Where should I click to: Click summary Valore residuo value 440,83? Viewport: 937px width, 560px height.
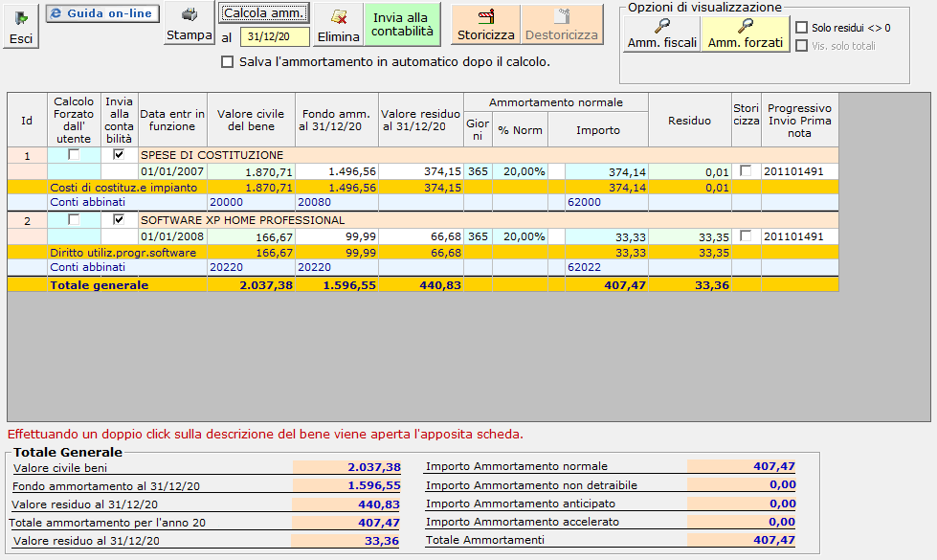346,504
